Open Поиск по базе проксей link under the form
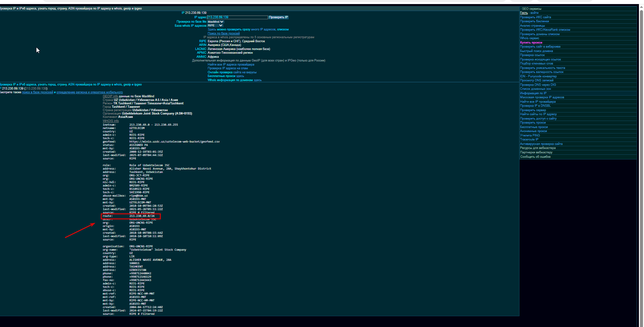The width and height of the screenshot is (644, 327). point(224,33)
